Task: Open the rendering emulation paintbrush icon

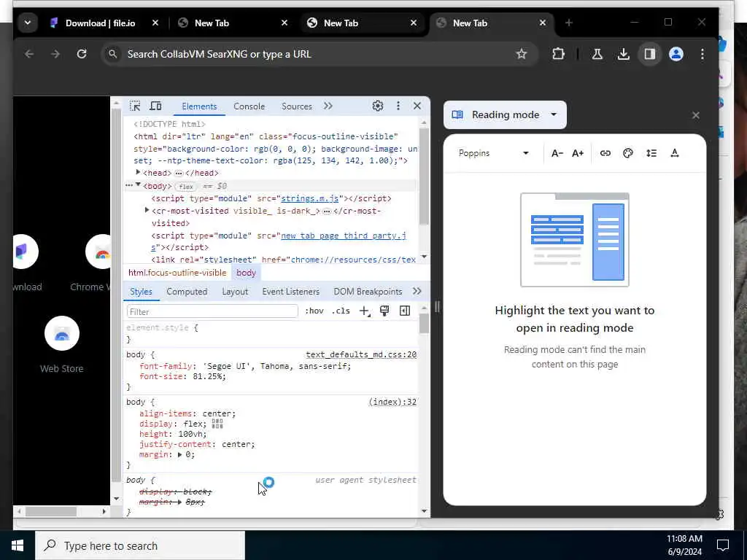Action: tap(384, 311)
